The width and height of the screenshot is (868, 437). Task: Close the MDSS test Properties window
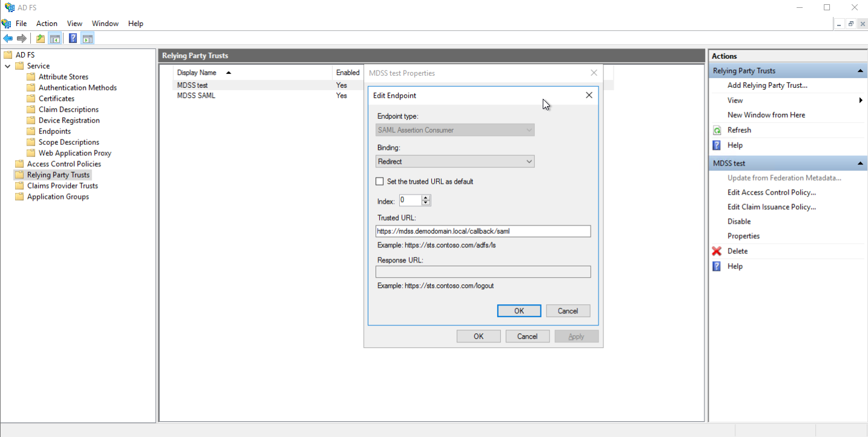pos(594,73)
